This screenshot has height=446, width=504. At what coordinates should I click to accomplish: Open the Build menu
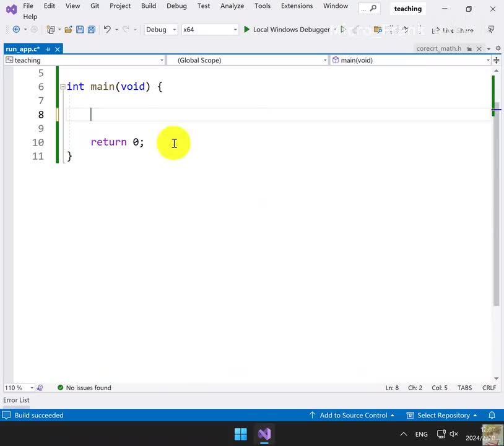pyautogui.click(x=149, y=6)
